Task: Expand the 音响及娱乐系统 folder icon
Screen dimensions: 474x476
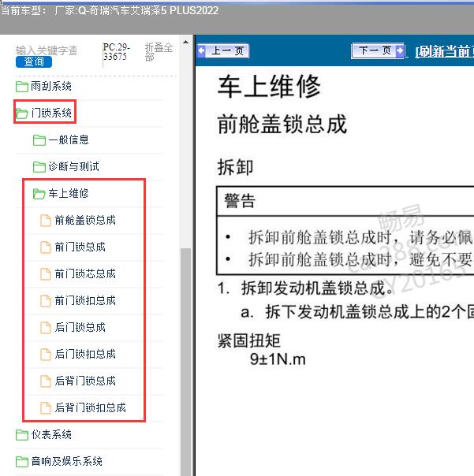Action: [x=22, y=462]
